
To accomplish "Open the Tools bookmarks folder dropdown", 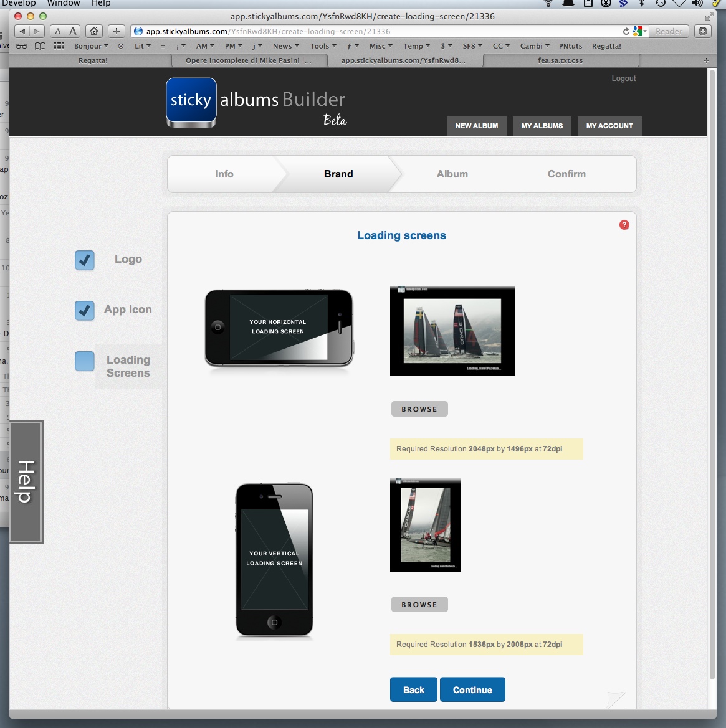I will pos(323,46).
